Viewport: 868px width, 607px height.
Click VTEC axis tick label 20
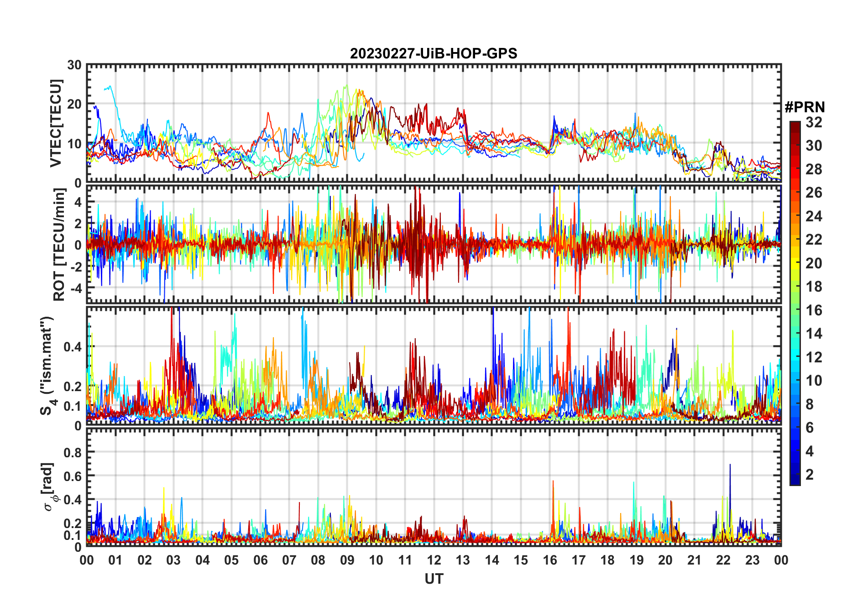click(74, 104)
